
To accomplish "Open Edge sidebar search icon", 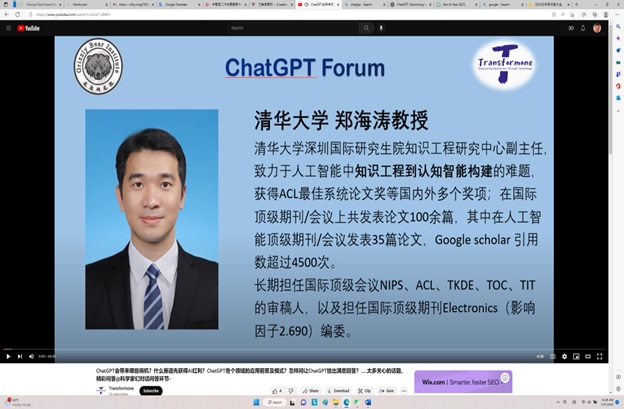I will (x=618, y=26).
